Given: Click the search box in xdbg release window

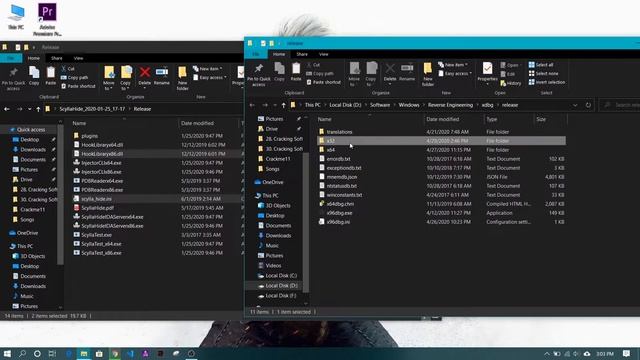Looking at the screenshot, I should pos(620,105).
